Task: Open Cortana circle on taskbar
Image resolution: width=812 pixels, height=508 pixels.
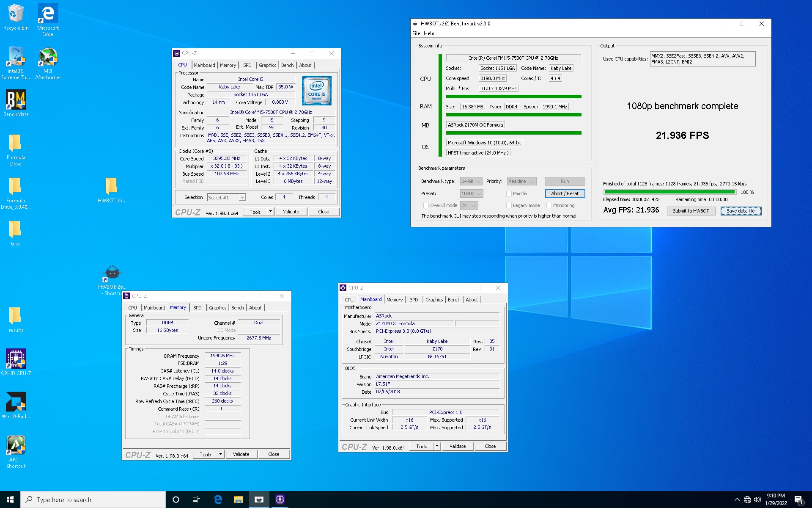Action: [176, 500]
